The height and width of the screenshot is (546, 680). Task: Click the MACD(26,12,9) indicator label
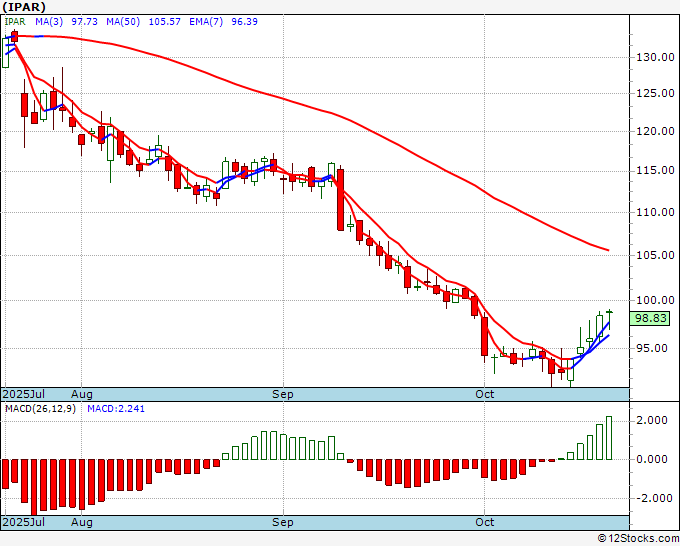tap(40, 409)
